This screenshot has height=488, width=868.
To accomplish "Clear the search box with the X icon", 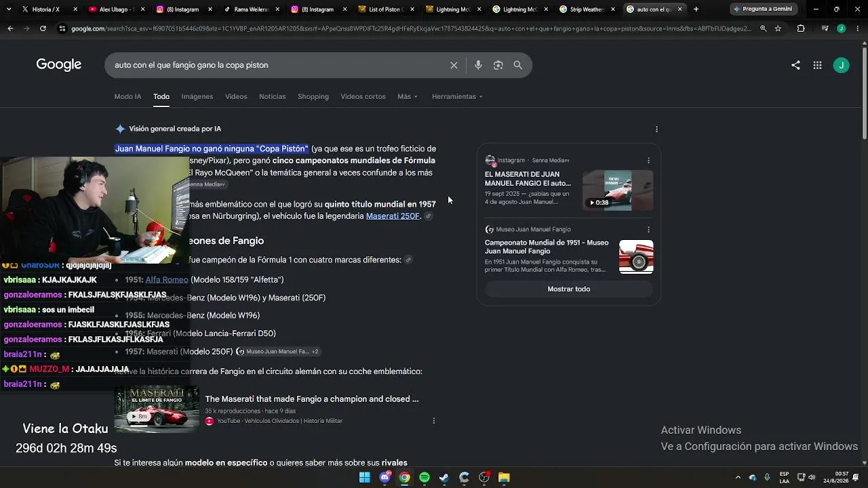I will (454, 65).
